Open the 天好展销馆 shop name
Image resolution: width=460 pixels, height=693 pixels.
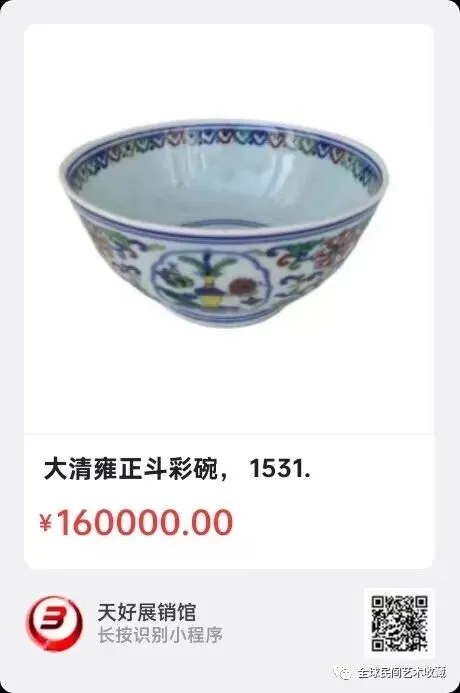point(147,612)
